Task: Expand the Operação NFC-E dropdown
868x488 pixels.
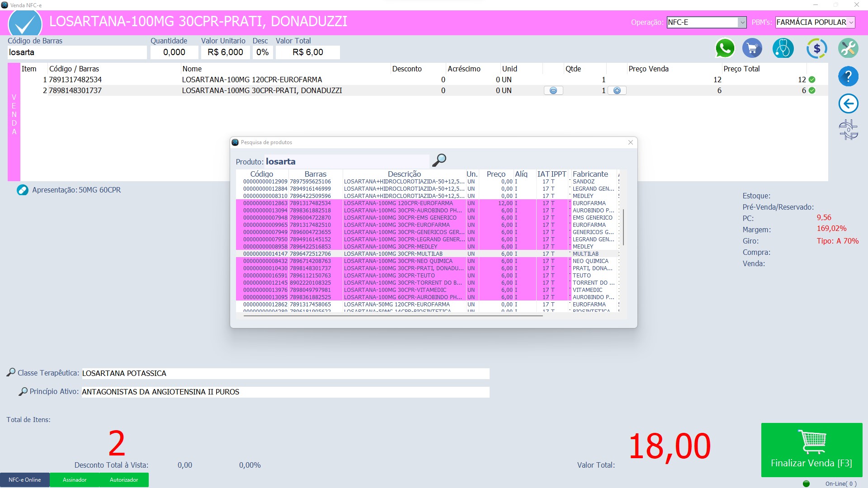Action: click(x=742, y=22)
